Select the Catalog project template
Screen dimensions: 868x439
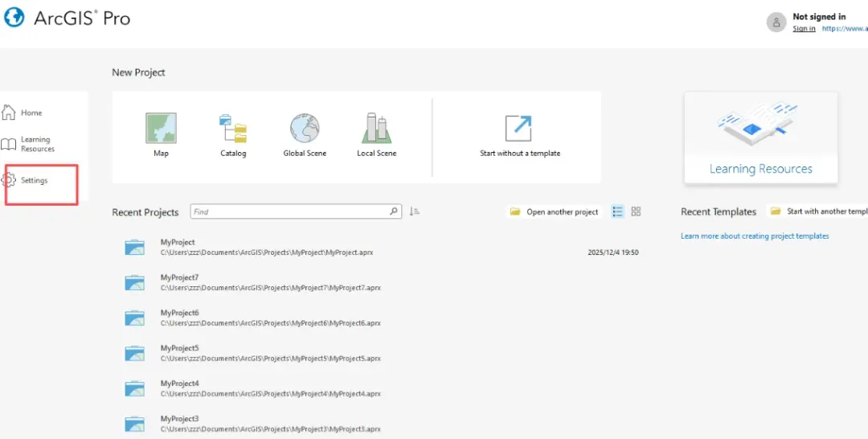(x=233, y=136)
